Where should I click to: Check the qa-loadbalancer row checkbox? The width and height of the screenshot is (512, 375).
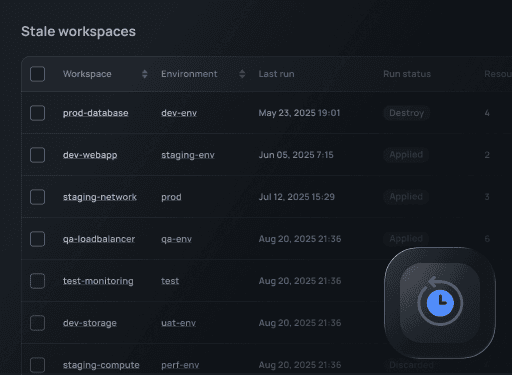coord(37,239)
